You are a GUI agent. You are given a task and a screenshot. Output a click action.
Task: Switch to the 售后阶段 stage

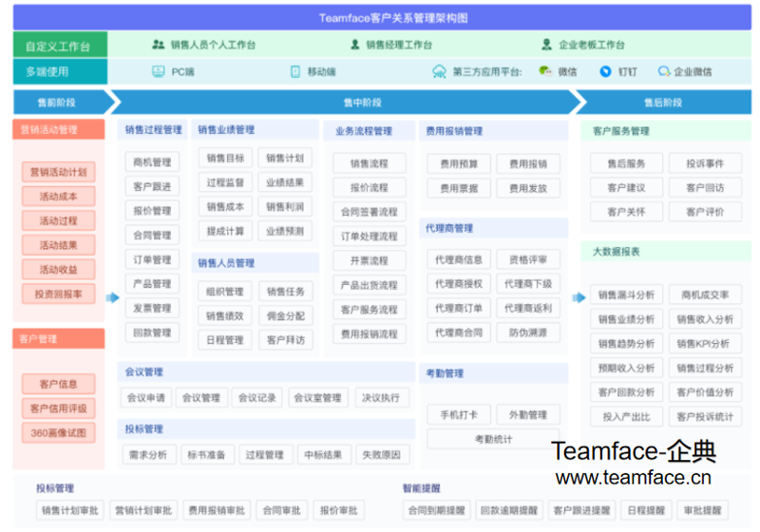click(663, 103)
